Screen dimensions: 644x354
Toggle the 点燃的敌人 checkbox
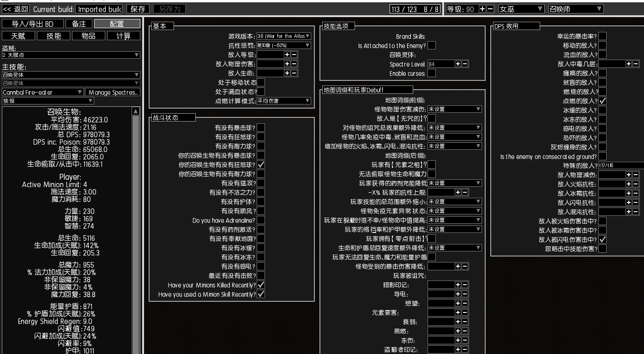[602, 101]
